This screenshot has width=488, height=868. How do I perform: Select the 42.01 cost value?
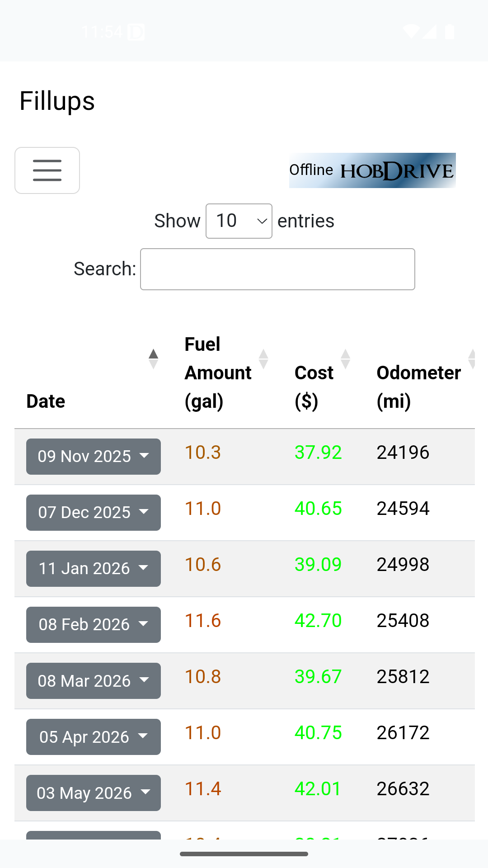click(x=318, y=789)
